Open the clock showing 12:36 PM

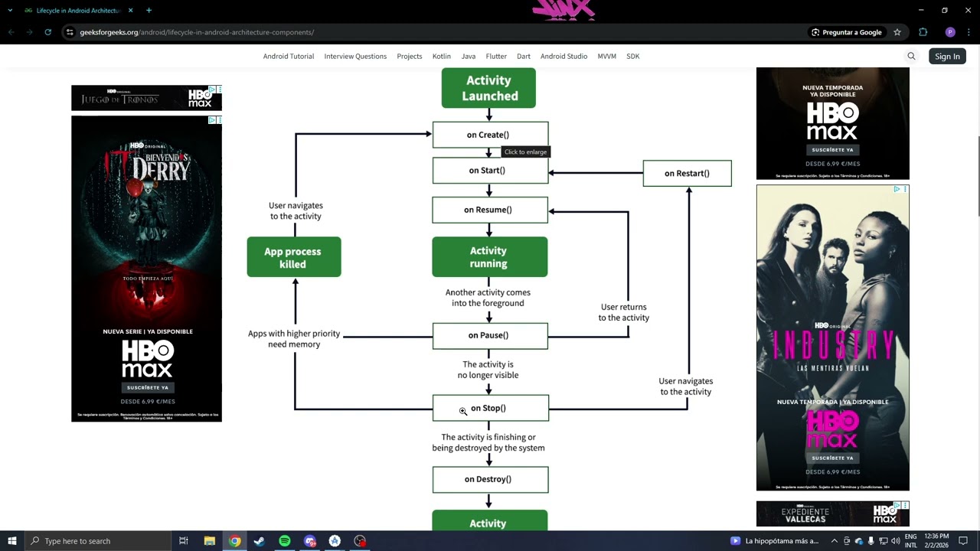click(x=937, y=541)
